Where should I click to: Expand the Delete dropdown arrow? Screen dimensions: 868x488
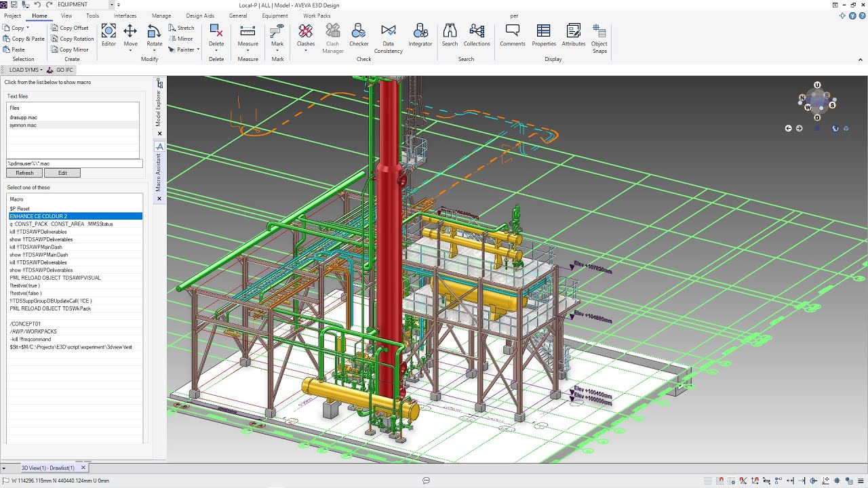pyautogui.click(x=216, y=50)
